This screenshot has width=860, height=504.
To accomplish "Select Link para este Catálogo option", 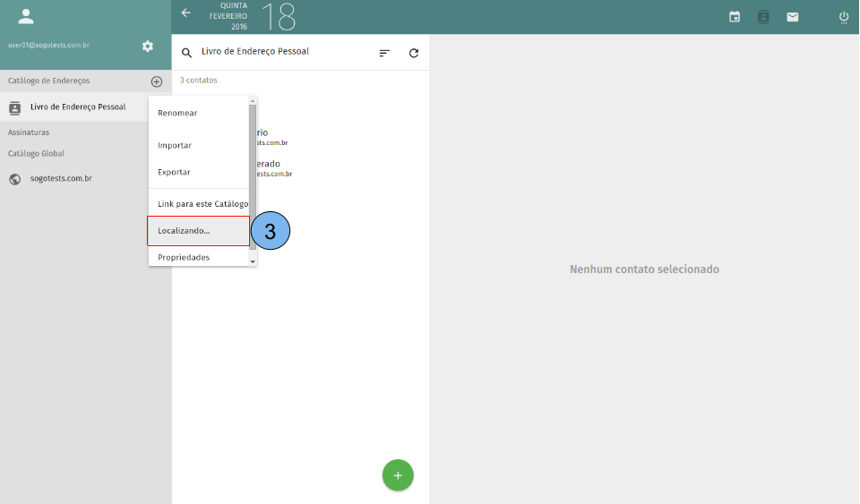I will tap(202, 204).
